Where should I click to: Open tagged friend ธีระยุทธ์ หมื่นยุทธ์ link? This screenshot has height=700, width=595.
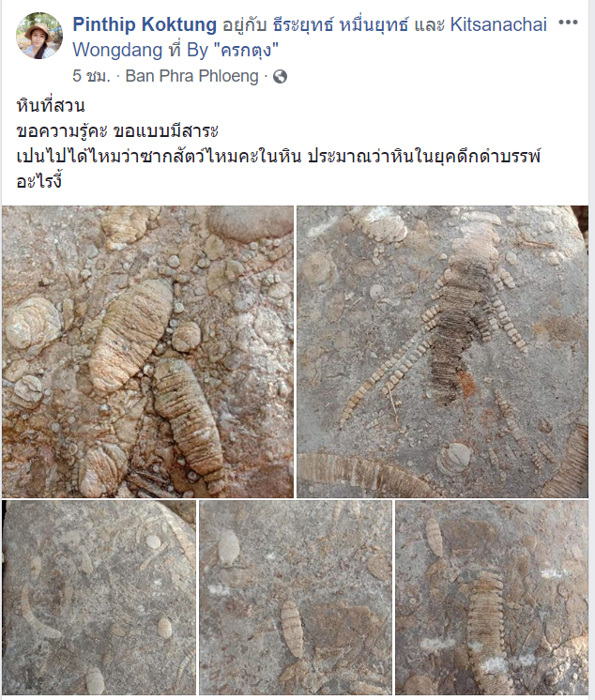pyautogui.click(x=341, y=24)
